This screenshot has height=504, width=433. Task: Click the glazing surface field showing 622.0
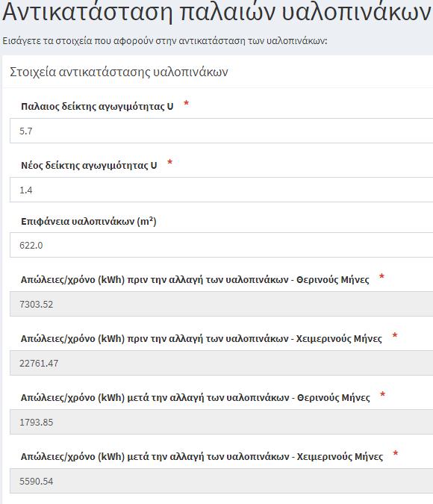point(222,245)
